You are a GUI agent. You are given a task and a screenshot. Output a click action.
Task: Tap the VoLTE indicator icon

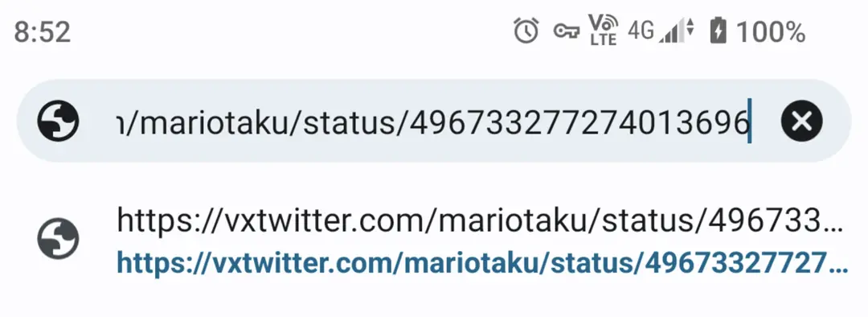tap(604, 30)
